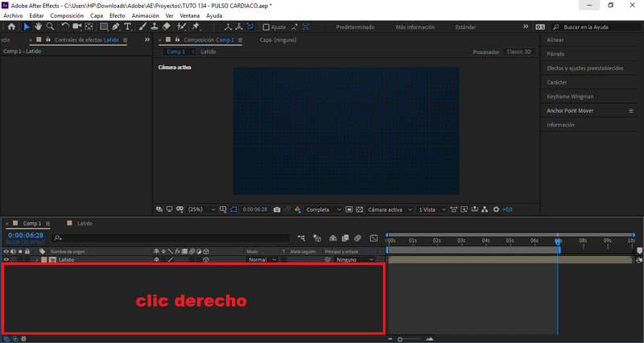Hide the Latido layer with eye icon
The image size is (644, 343).
point(6,259)
